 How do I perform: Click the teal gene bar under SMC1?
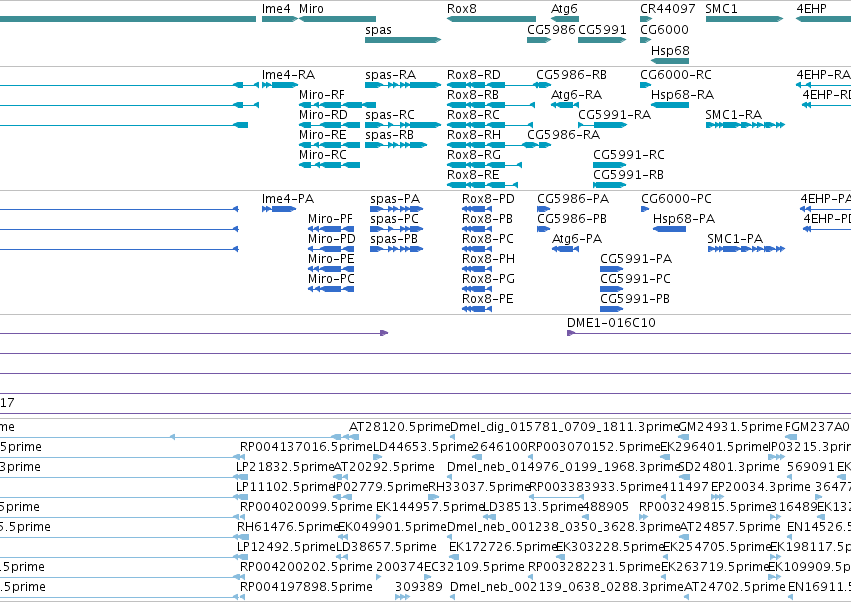point(744,19)
